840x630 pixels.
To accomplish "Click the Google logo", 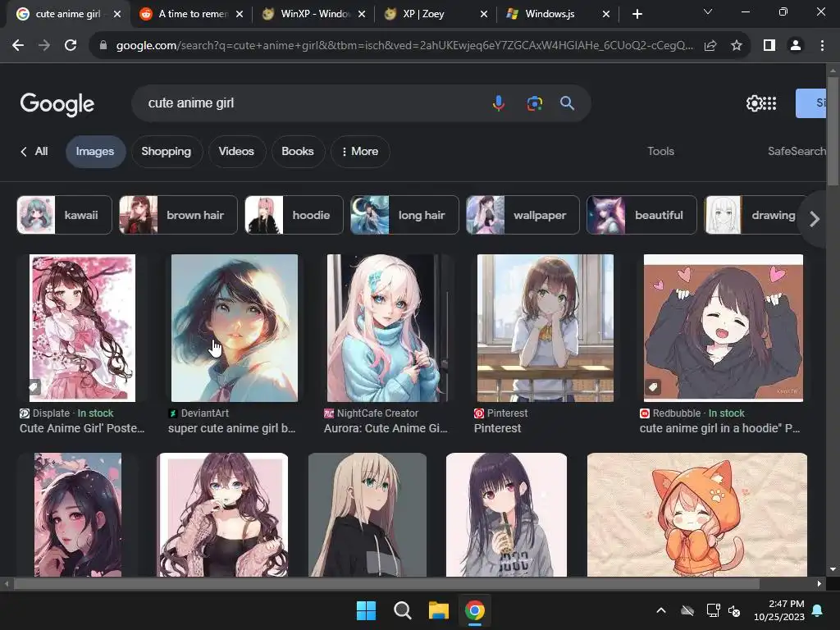I will (x=57, y=104).
